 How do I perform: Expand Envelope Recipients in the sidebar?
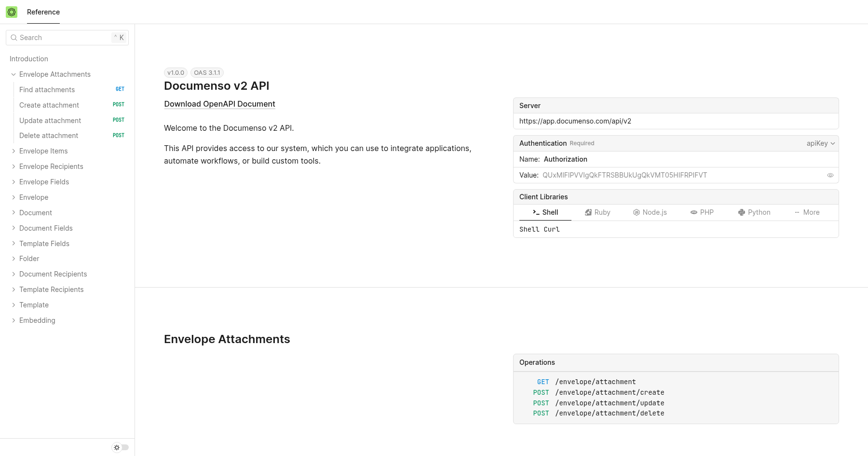tap(14, 166)
